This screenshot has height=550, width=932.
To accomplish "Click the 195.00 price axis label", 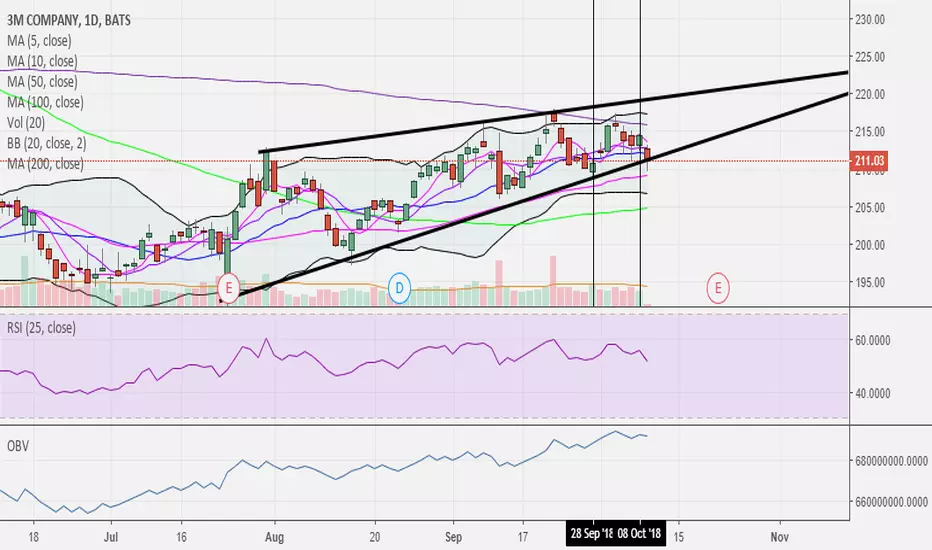I will coord(870,282).
